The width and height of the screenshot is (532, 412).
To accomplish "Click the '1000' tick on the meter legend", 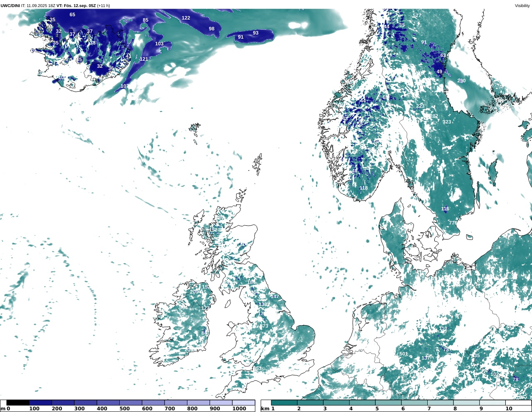I will 239,409.
